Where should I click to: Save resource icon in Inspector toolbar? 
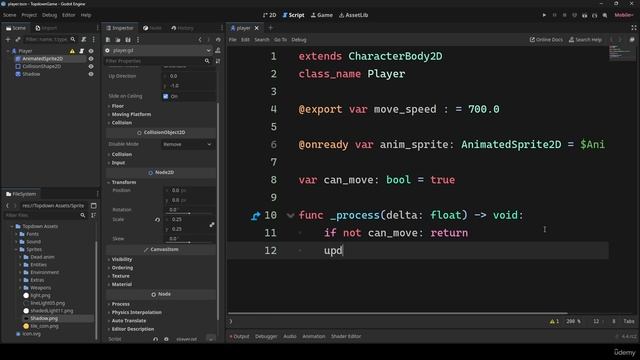coord(128,40)
